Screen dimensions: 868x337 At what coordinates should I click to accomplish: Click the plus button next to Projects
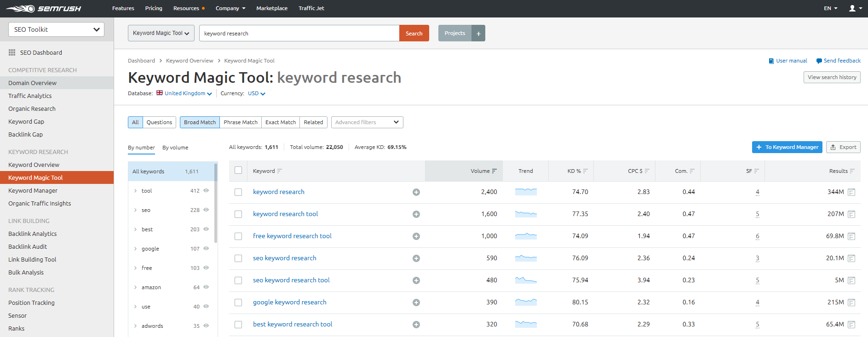click(x=478, y=33)
